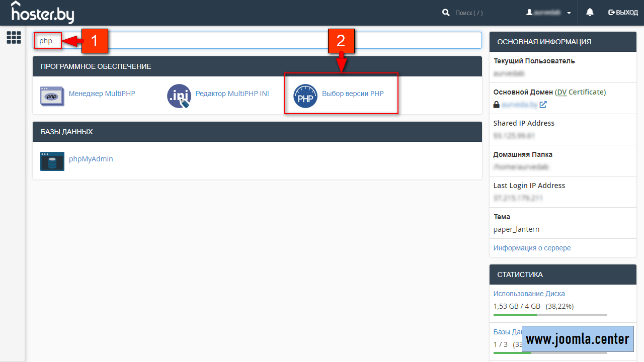Click the round blue PHP version selector icon
644x362 pixels.
pos(305,96)
